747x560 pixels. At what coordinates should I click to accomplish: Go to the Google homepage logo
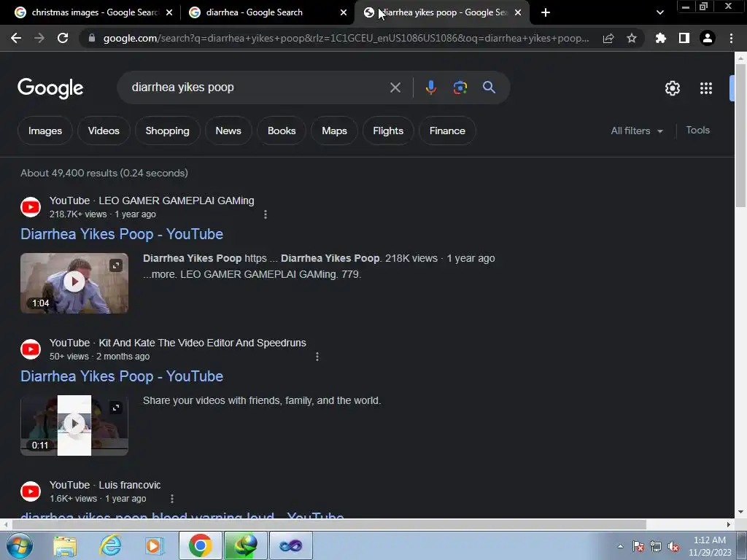click(50, 88)
